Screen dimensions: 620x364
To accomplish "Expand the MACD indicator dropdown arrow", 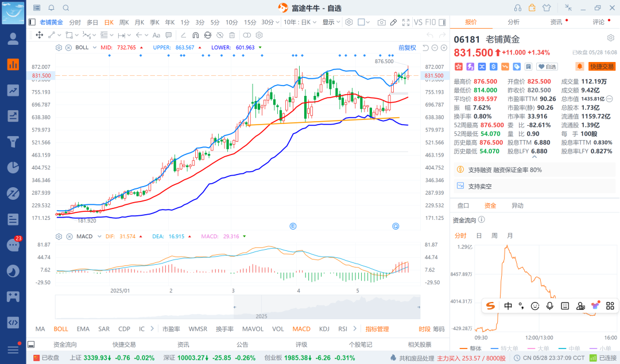I will click(99, 237).
